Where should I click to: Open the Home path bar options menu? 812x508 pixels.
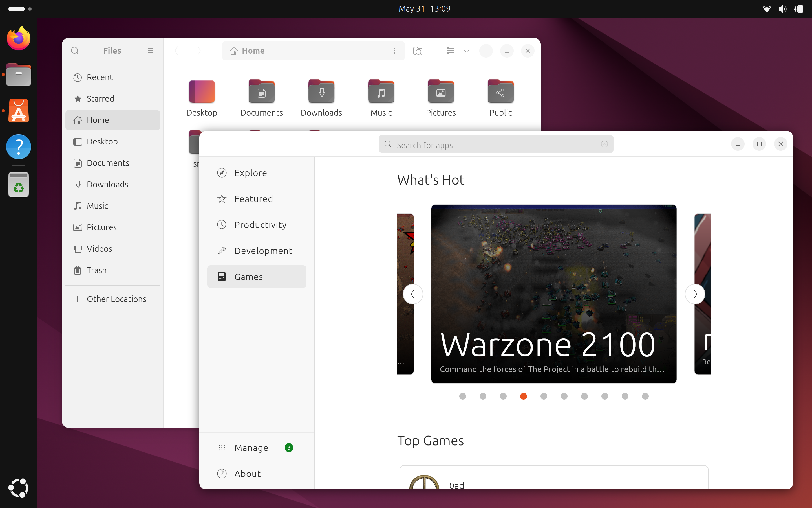click(395, 51)
